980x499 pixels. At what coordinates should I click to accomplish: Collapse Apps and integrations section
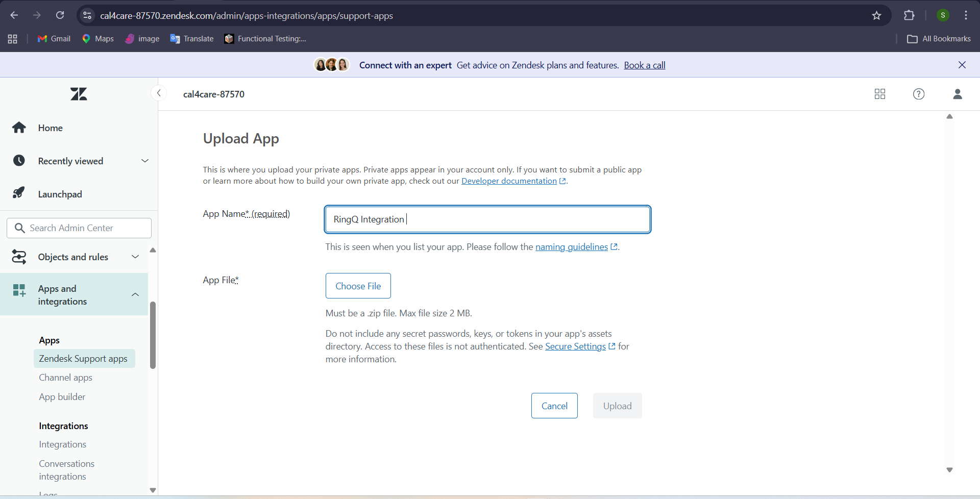click(x=74, y=295)
